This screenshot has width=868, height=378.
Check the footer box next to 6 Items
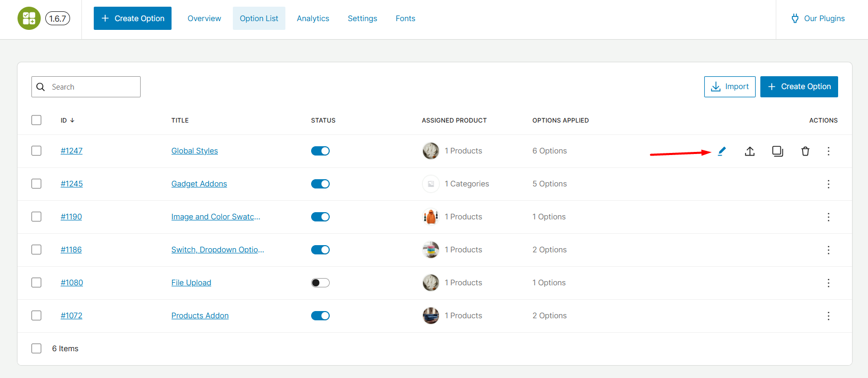[x=36, y=349]
